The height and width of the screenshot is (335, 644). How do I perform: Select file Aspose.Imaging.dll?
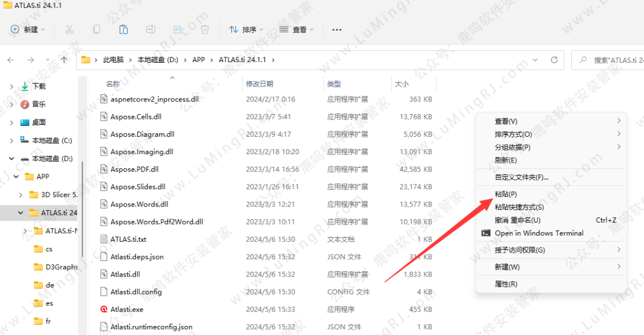[x=142, y=152]
